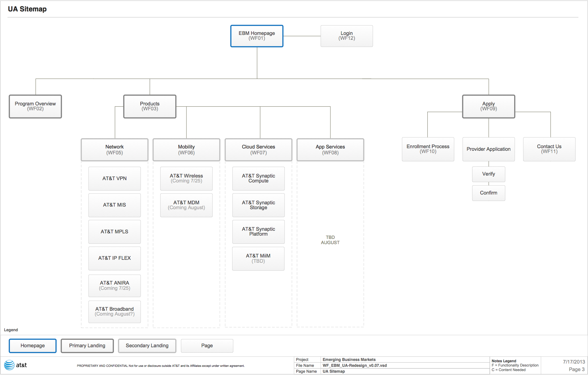
Task: Choose the Apply (WF09) node
Action: tap(489, 106)
